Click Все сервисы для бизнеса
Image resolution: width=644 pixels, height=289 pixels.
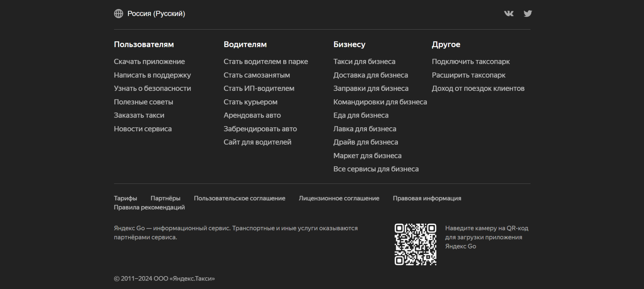coord(376,169)
